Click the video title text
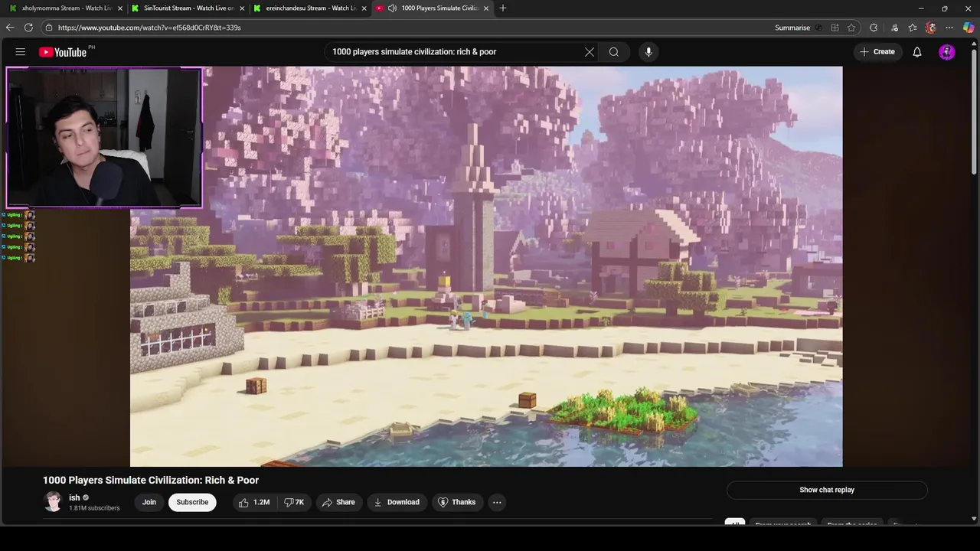This screenshot has height=551, width=980. [151, 480]
